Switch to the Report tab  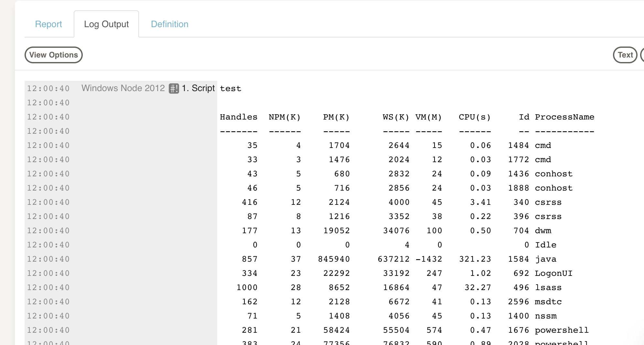click(x=49, y=24)
